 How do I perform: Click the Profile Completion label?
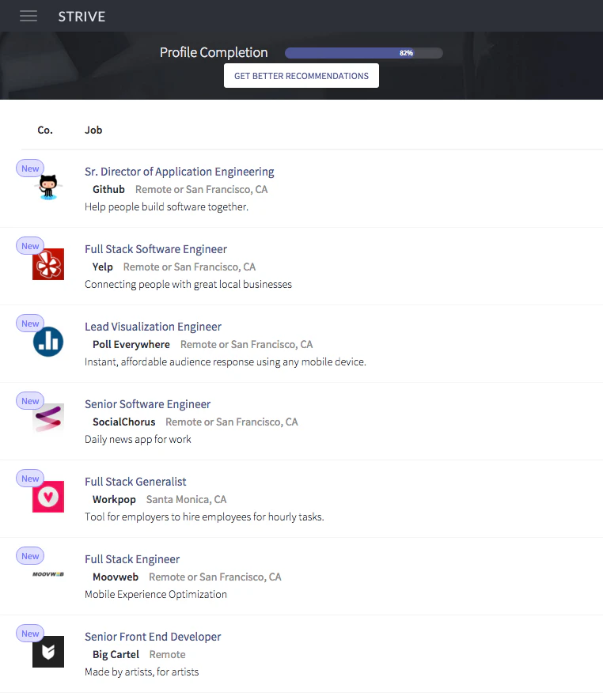click(x=214, y=53)
